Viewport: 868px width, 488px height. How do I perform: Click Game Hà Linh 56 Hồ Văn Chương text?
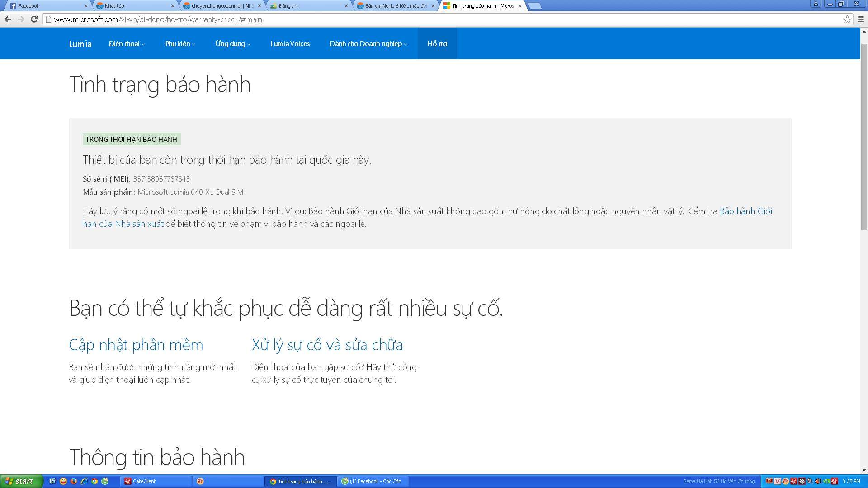(x=719, y=481)
